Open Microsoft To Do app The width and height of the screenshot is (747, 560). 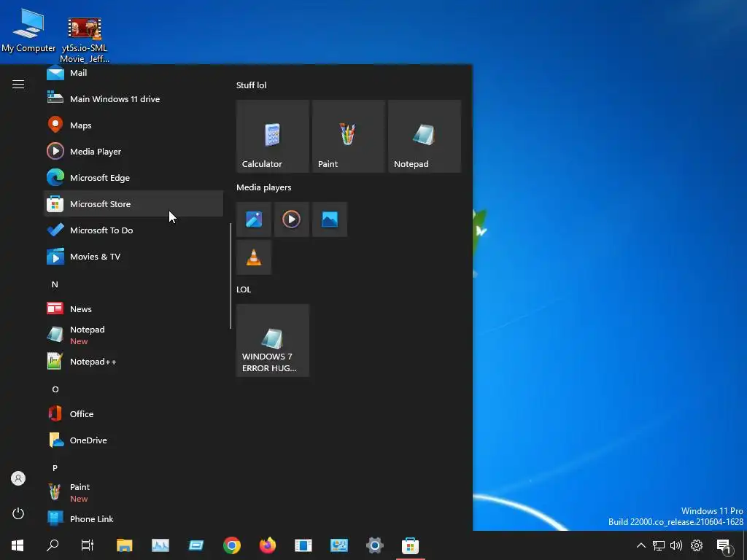pyautogui.click(x=133, y=230)
